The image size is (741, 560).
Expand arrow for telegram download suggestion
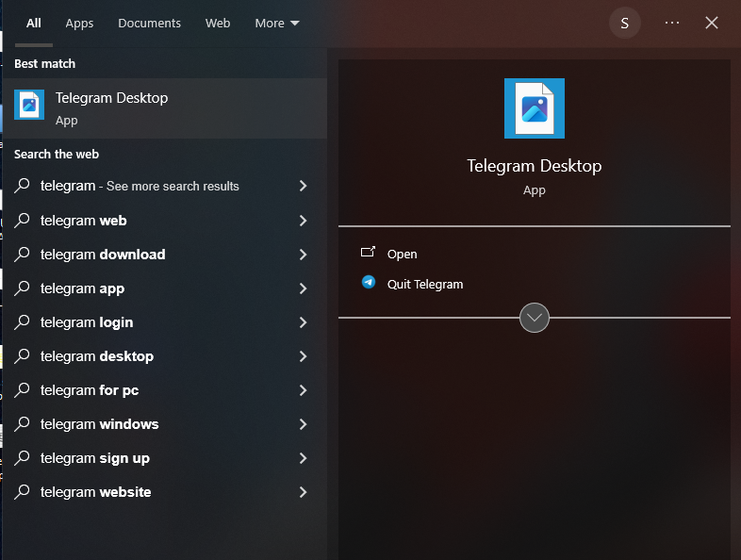click(303, 255)
